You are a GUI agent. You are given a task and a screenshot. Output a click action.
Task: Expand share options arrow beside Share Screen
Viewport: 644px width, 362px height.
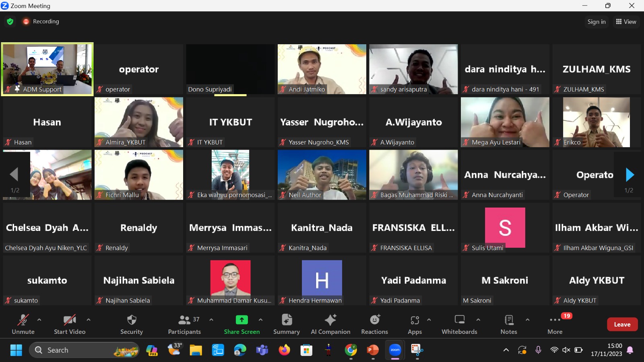tap(260, 320)
